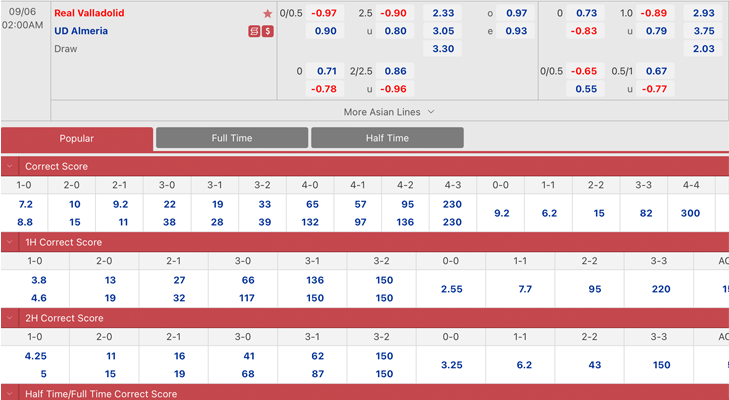Choose Correct Score 3-3 at 82
The image size is (729, 400).
pos(645,213)
